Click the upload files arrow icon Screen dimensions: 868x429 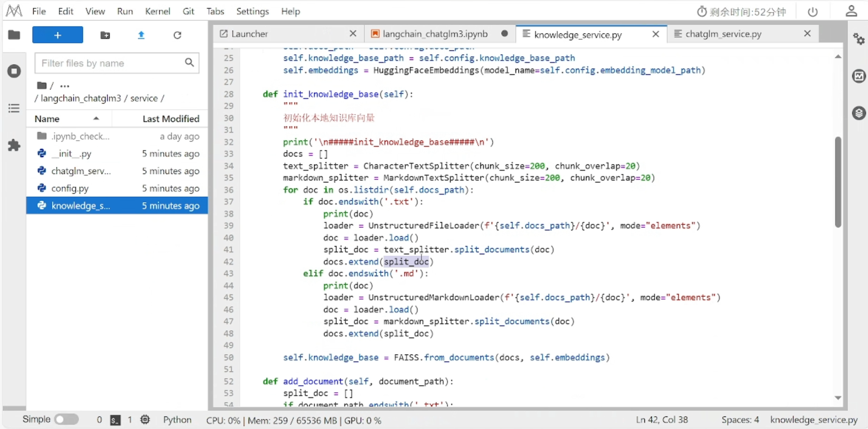click(141, 35)
